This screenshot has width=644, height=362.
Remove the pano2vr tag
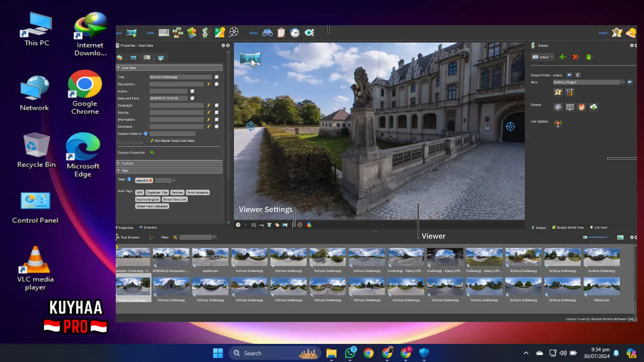(150, 180)
